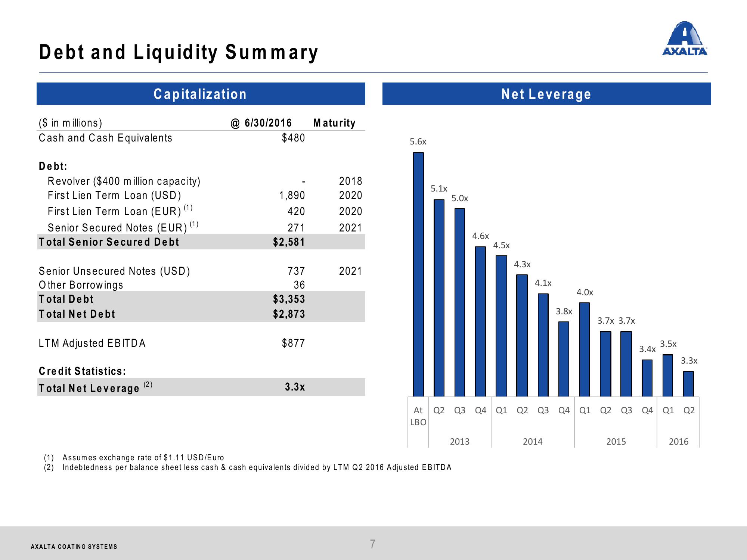Click the $3,353 total debt value
The width and height of the screenshot is (747, 560).
[289, 299]
